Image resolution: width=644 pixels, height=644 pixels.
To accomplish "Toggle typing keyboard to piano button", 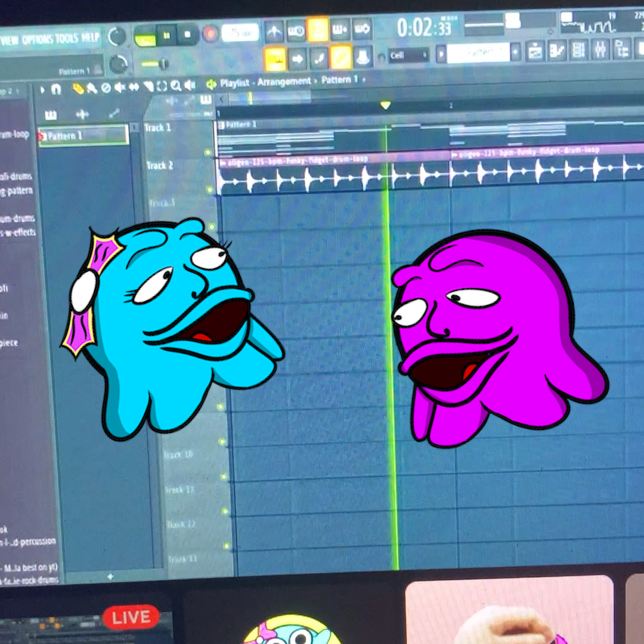I will (275, 60).
